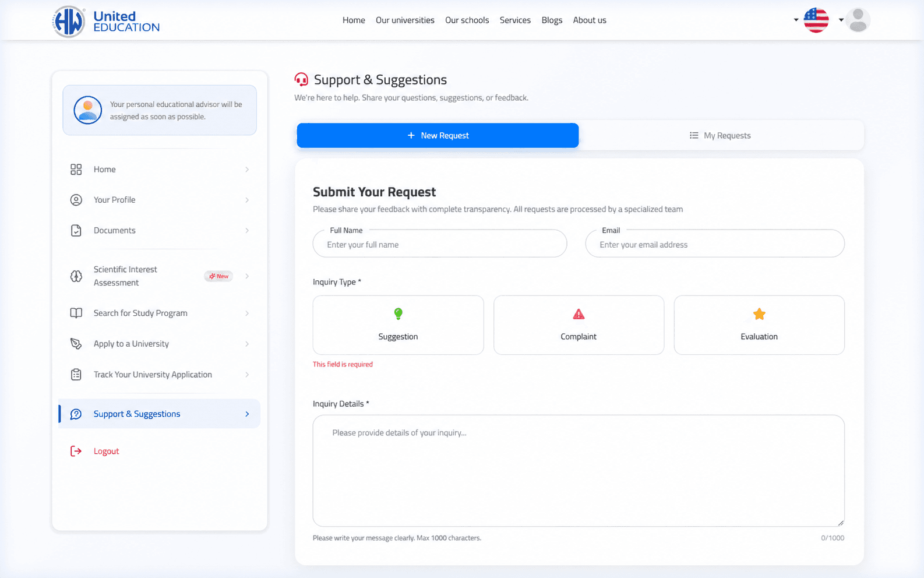Click the Your Profile person icon
The width and height of the screenshot is (924, 578).
tap(76, 200)
